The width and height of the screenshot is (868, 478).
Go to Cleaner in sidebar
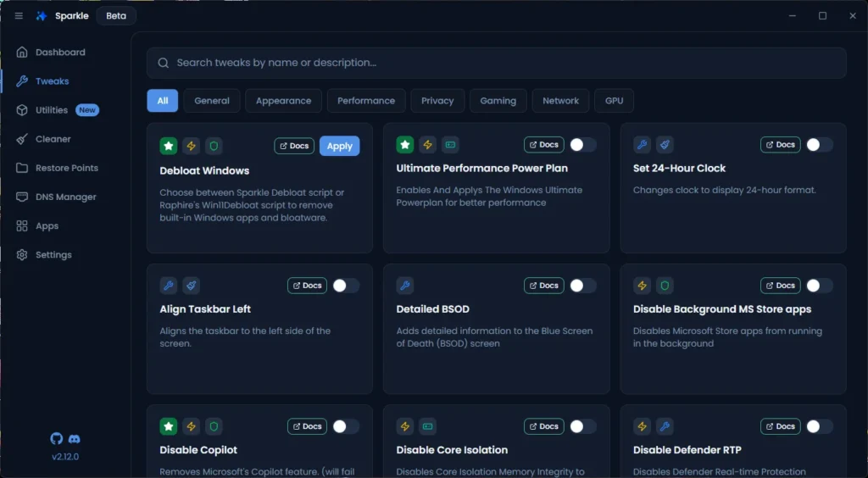click(x=53, y=139)
